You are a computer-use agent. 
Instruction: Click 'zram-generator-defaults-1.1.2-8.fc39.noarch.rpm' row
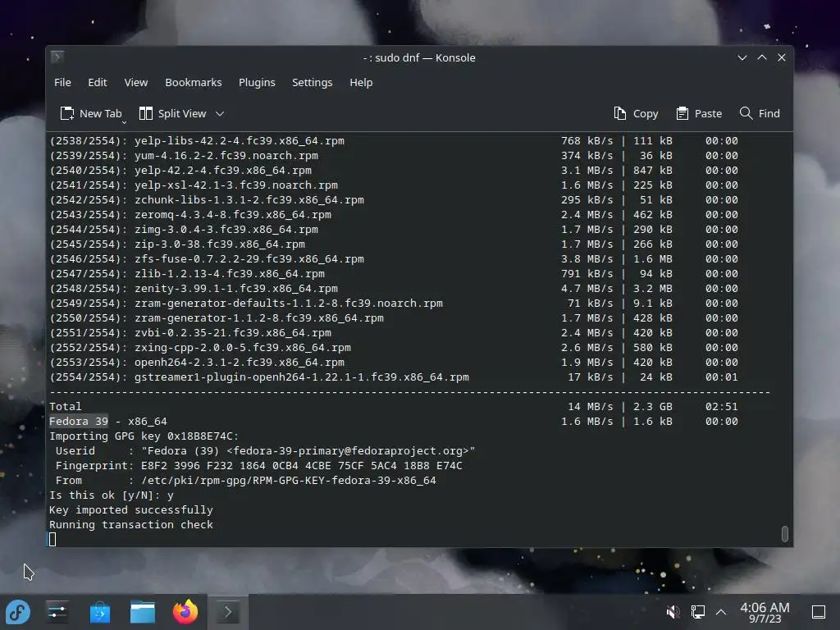pos(394,304)
